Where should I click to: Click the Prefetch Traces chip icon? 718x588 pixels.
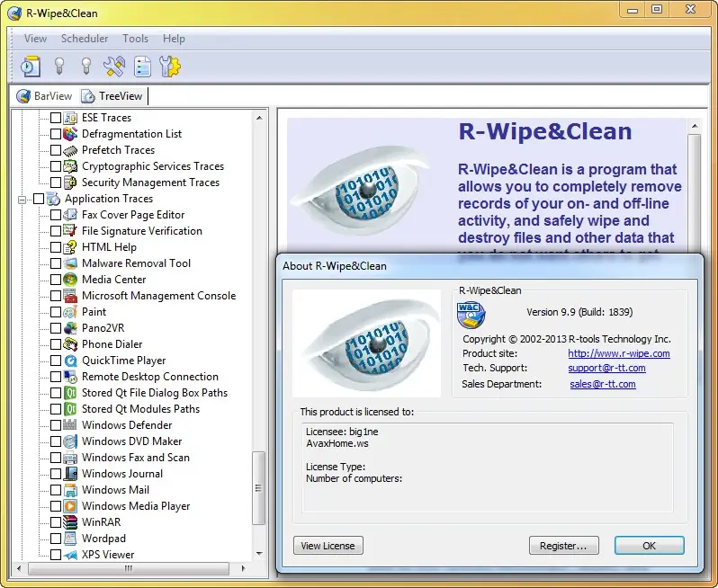70,150
